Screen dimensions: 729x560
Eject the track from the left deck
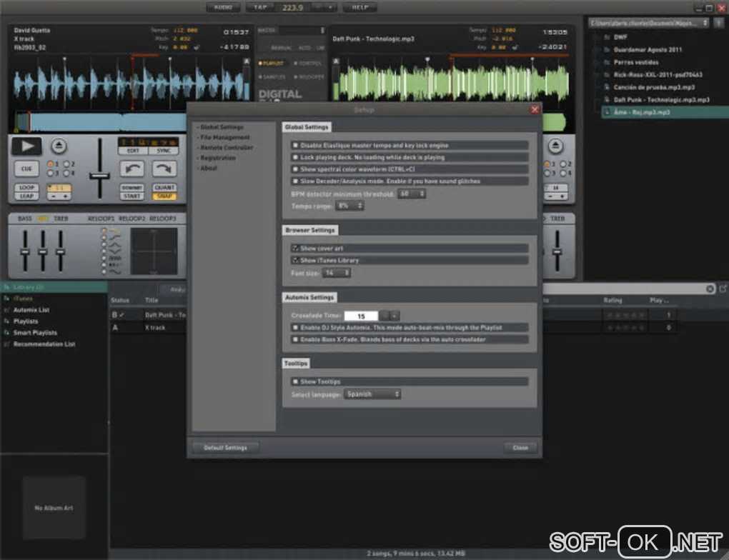pyautogui.click(x=59, y=146)
